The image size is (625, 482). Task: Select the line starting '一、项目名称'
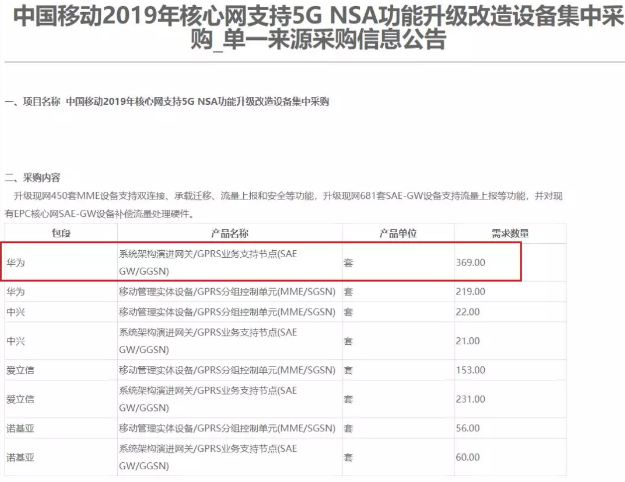point(167,102)
